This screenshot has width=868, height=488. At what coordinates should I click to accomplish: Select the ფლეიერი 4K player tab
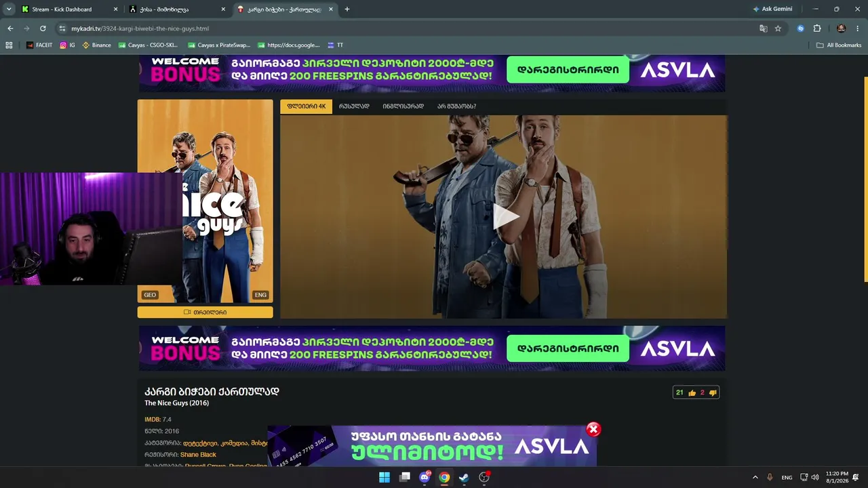[307, 106]
